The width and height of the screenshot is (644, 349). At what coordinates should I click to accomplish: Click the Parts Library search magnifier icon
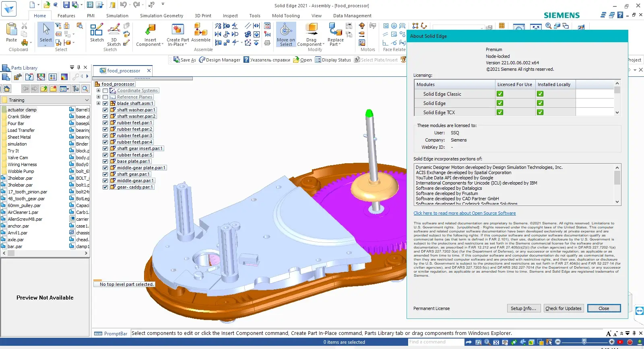point(85,89)
